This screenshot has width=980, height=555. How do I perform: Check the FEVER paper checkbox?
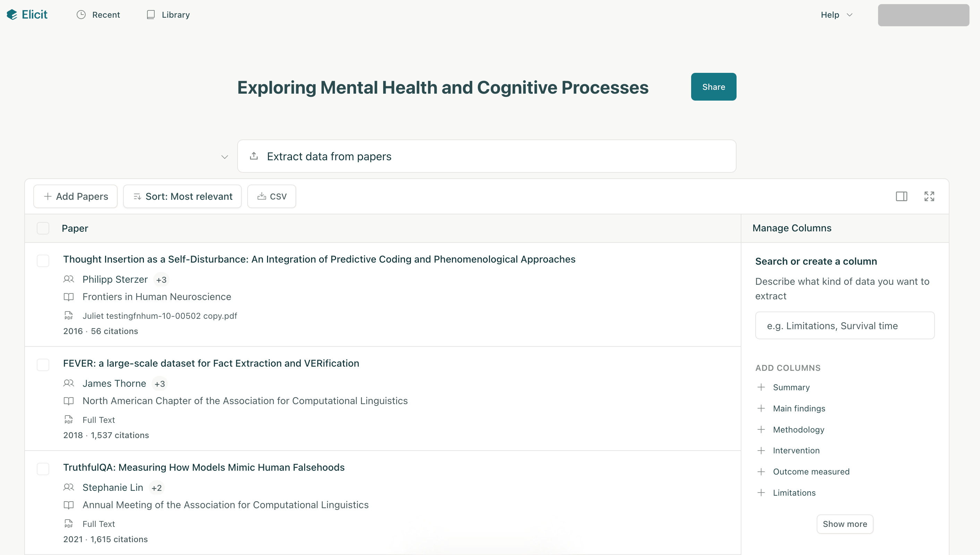43,365
